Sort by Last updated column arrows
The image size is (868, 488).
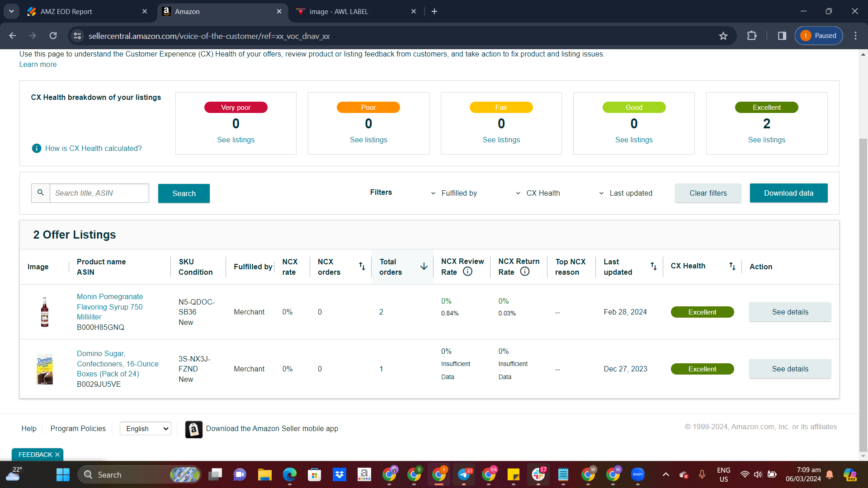653,267
